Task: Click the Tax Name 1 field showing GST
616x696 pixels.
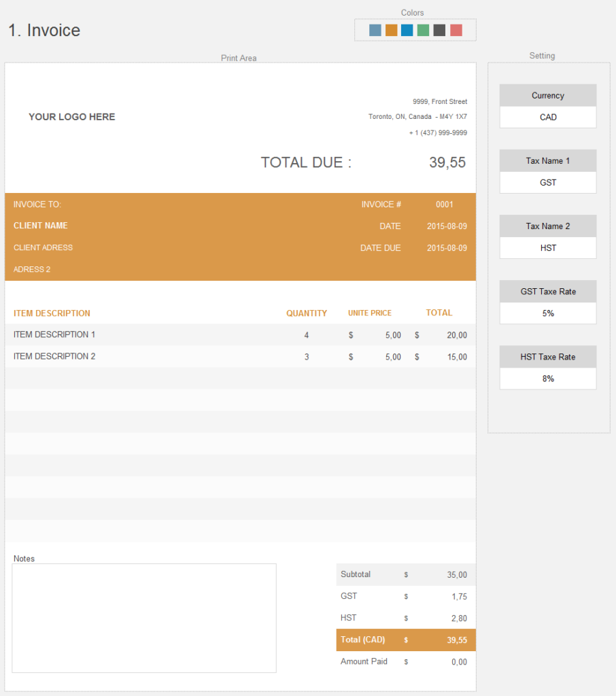Action: [547, 182]
